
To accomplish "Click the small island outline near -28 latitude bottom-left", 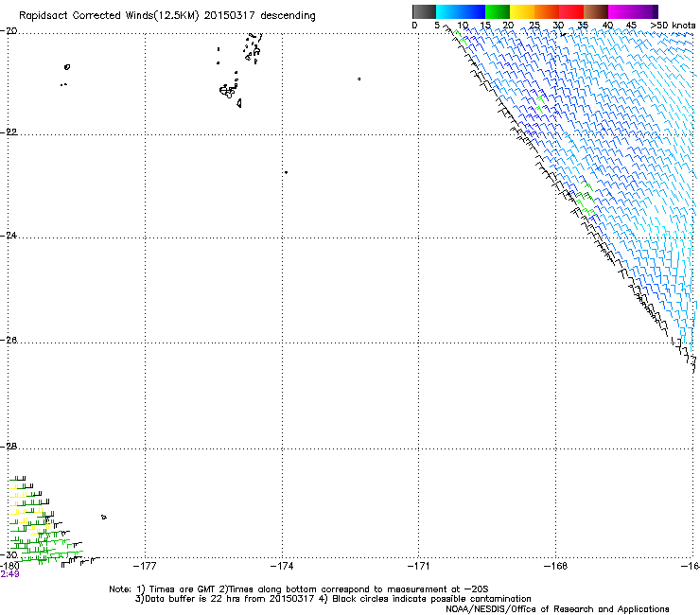I will click(104, 518).
